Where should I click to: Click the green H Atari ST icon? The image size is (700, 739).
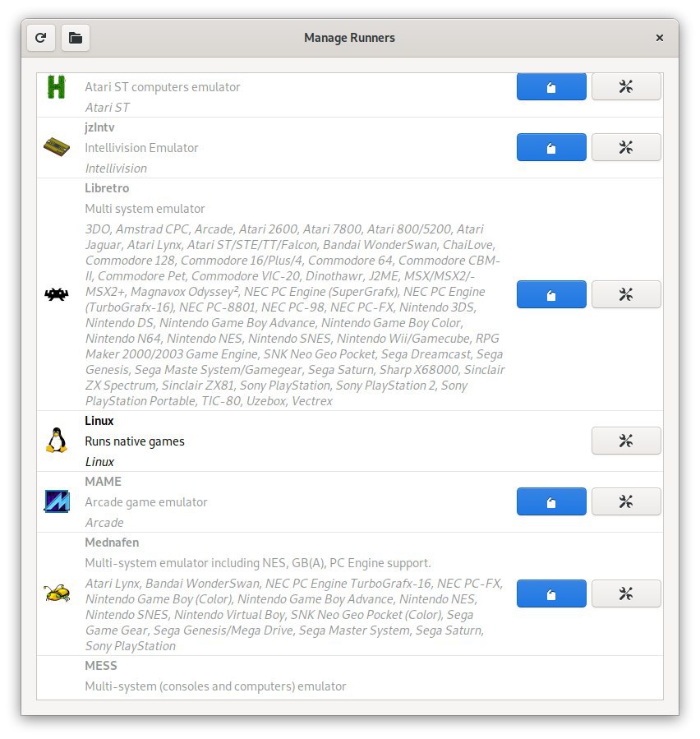(57, 86)
